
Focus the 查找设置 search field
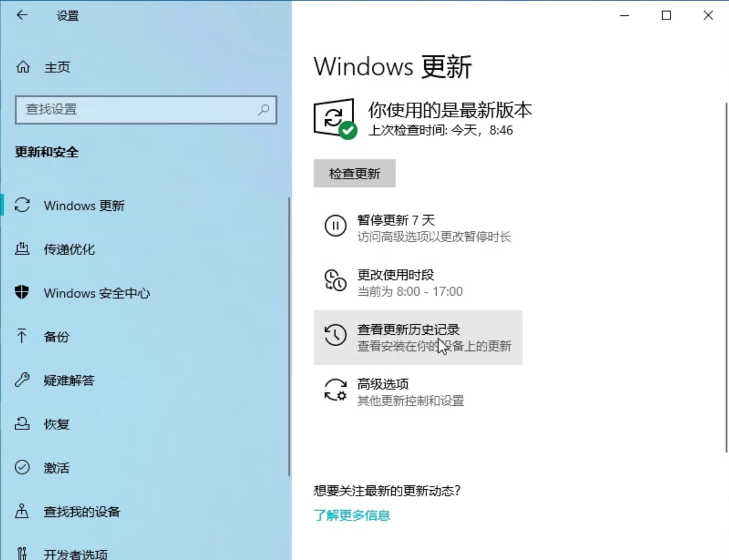tap(137, 110)
